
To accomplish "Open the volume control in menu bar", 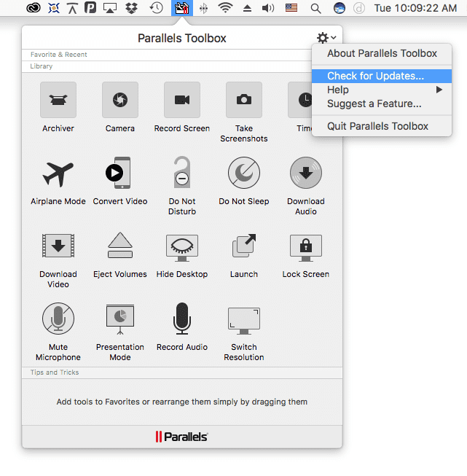I will (268, 8).
